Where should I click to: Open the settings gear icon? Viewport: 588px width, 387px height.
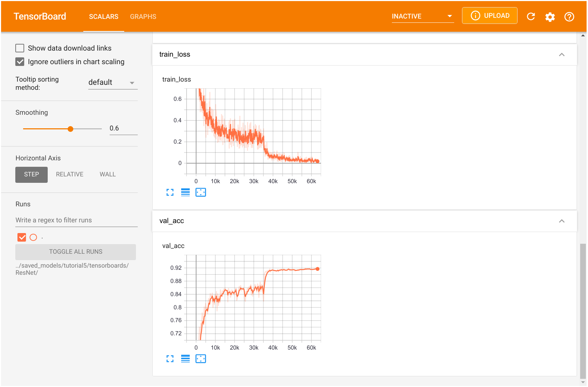550,17
